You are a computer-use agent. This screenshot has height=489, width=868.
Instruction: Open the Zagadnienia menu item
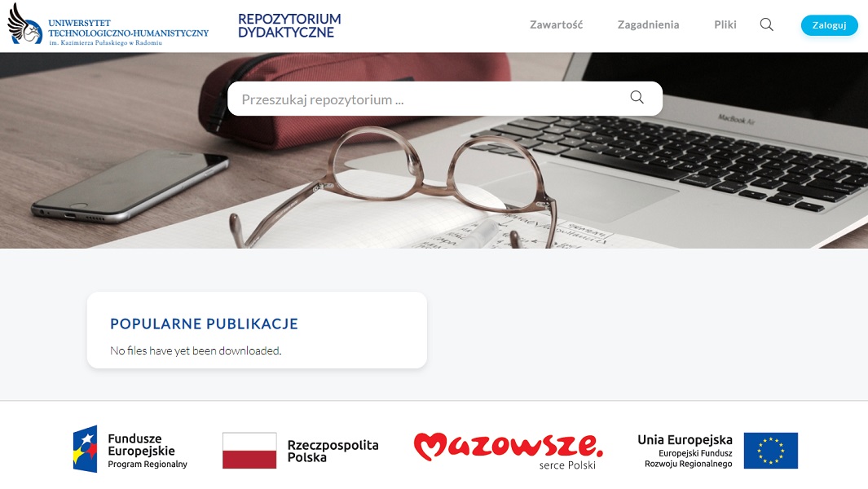[648, 25]
